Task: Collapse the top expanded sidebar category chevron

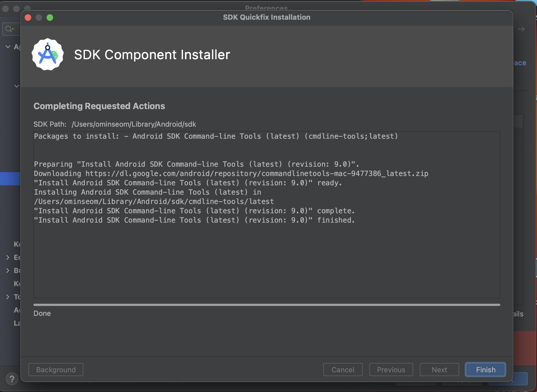Action: click(8, 47)
